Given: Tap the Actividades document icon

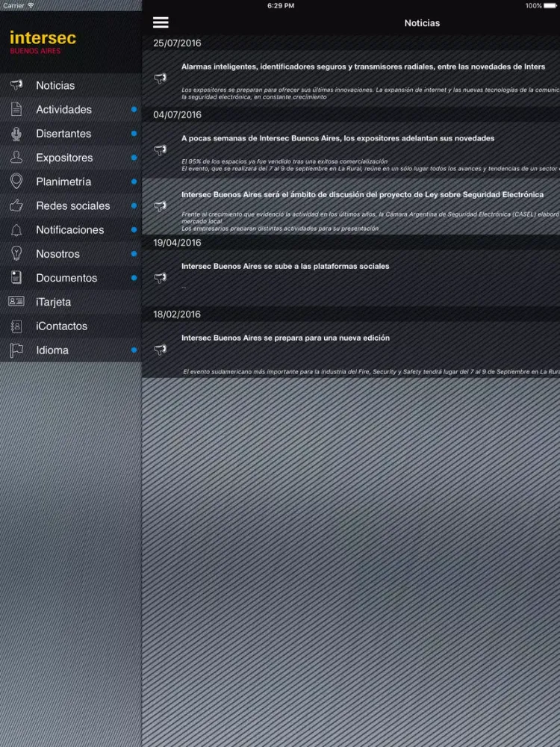Looking at the screenshot, I should [x=16, y=109].
